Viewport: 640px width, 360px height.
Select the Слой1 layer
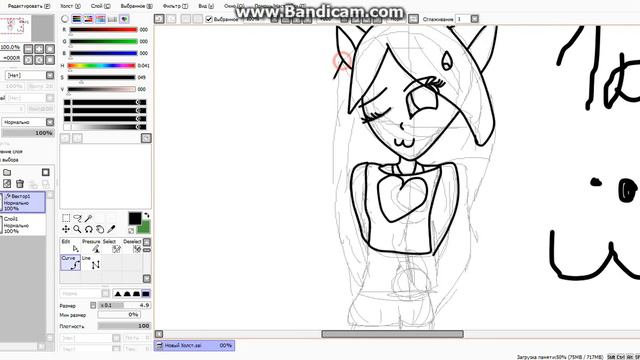tap(23, 224)
